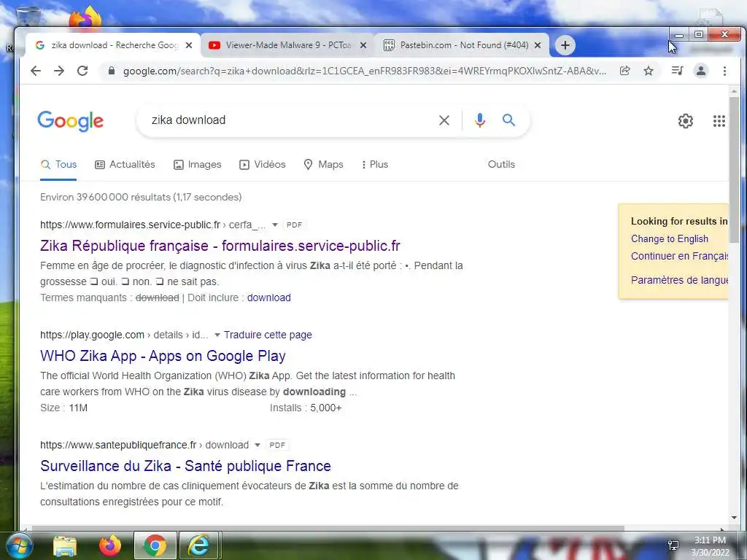Open Zika République française result link
Screen dimensions: 747x560
[x=220, y=246]
